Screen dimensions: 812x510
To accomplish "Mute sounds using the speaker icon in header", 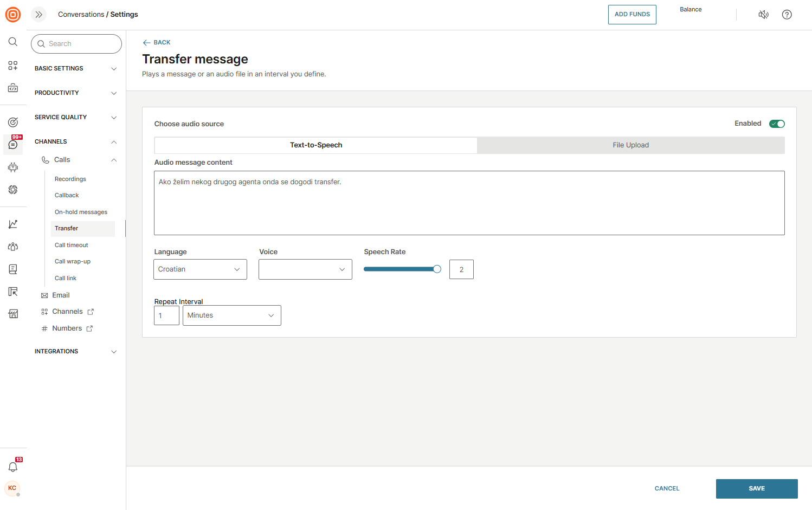I will pos(763,15).
